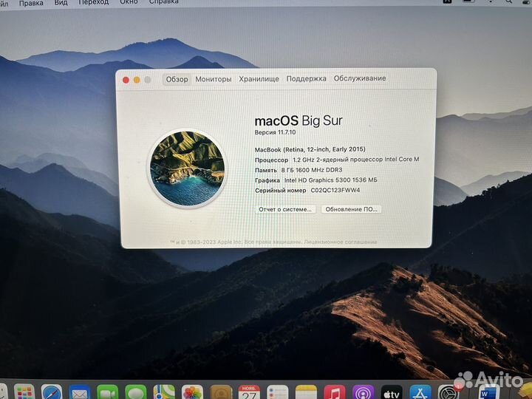Open Microsoft Word from the Dock
The width and height of the screenshot is (532, 399).
(x=489, y=393)
